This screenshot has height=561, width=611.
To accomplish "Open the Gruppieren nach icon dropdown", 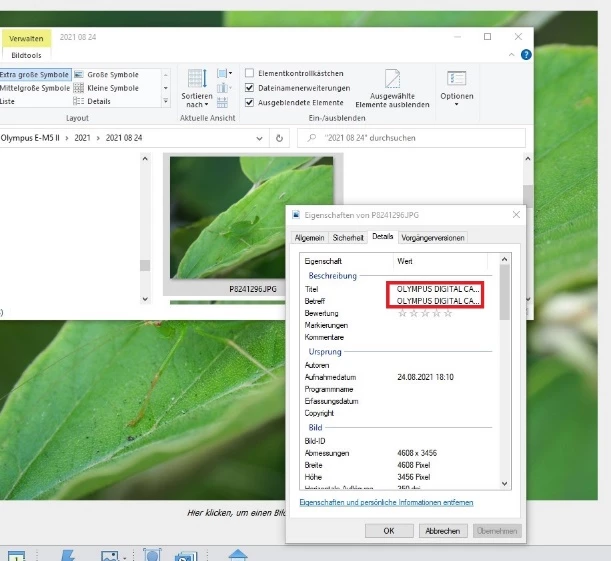I will click(x=224, y=74).
